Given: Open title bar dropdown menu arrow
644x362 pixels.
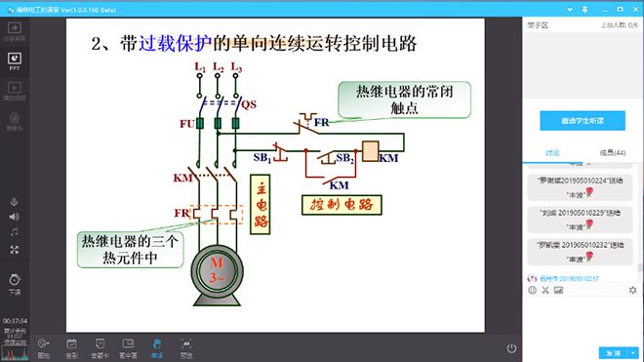Looking at the screenshot, I should [570, 10].
